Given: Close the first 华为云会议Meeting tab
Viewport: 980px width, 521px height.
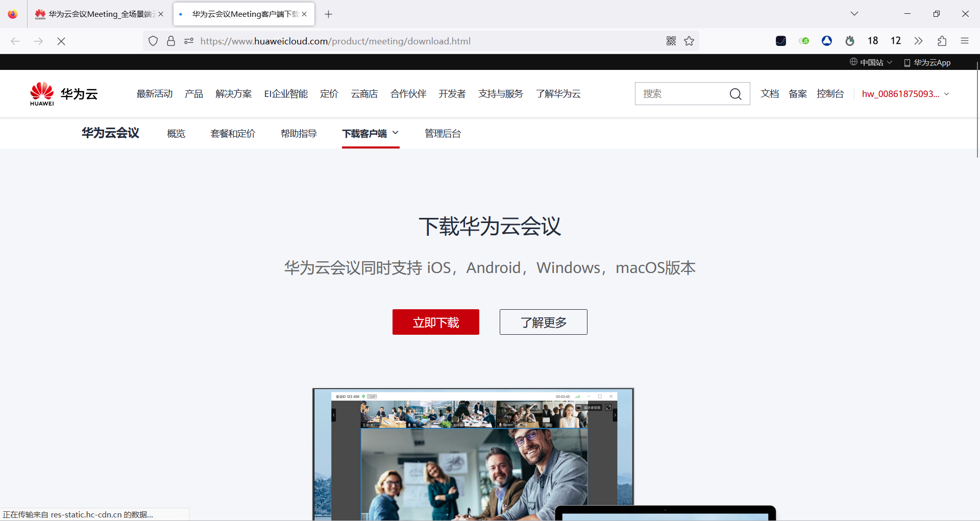Looking at the screenshot, I should [x=161, y=14].
